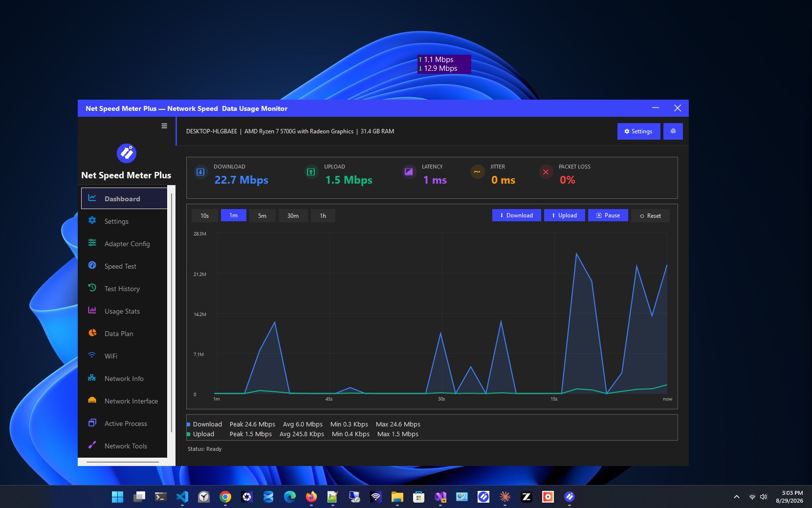
Task: Click the Data Plan pie icon
Action: 92,333
